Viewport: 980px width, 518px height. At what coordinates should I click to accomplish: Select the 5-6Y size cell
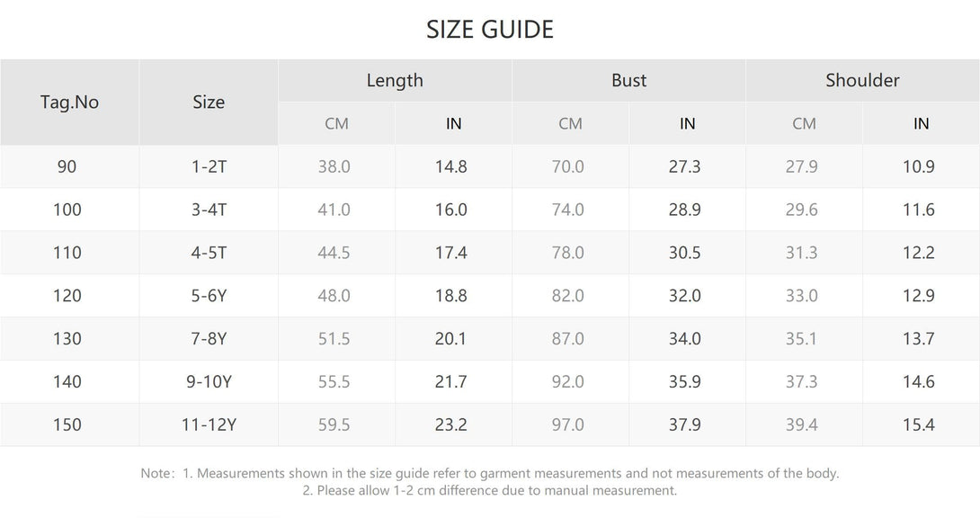[x=209, y=296]
